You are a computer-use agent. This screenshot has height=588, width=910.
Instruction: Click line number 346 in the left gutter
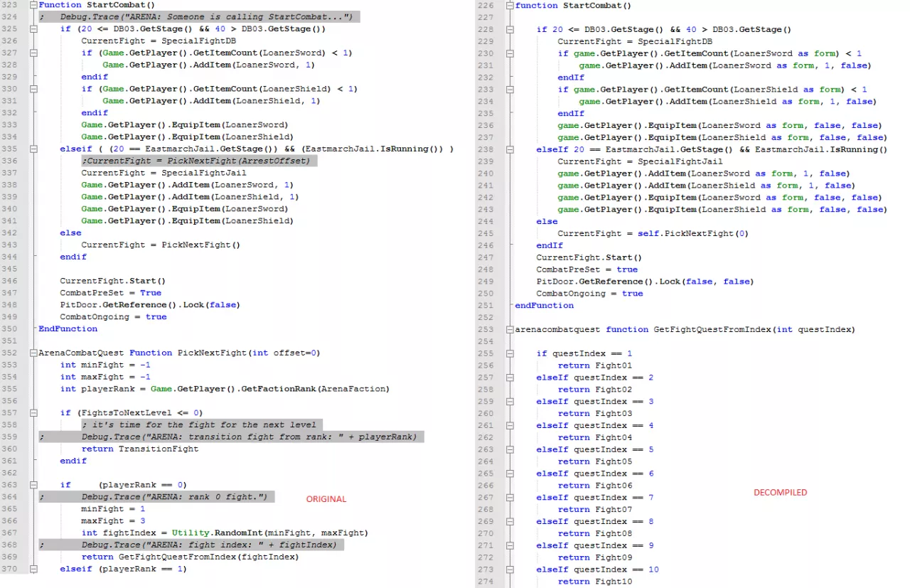12,281
